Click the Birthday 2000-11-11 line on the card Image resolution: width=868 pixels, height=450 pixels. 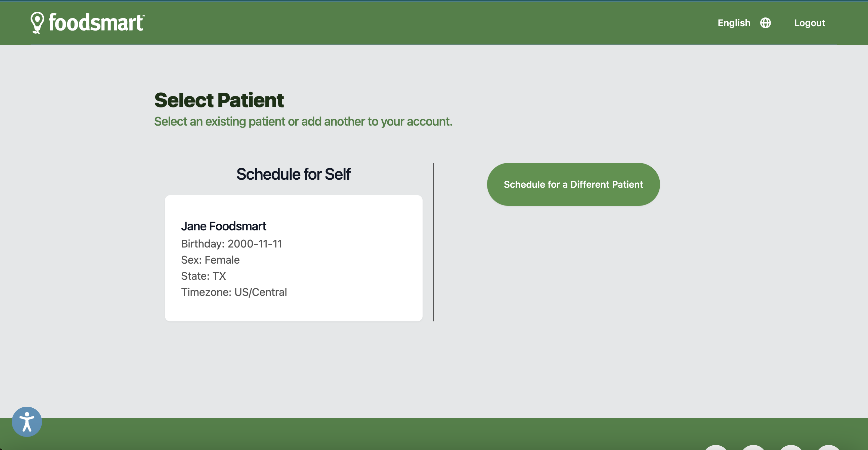pos(232,243)
